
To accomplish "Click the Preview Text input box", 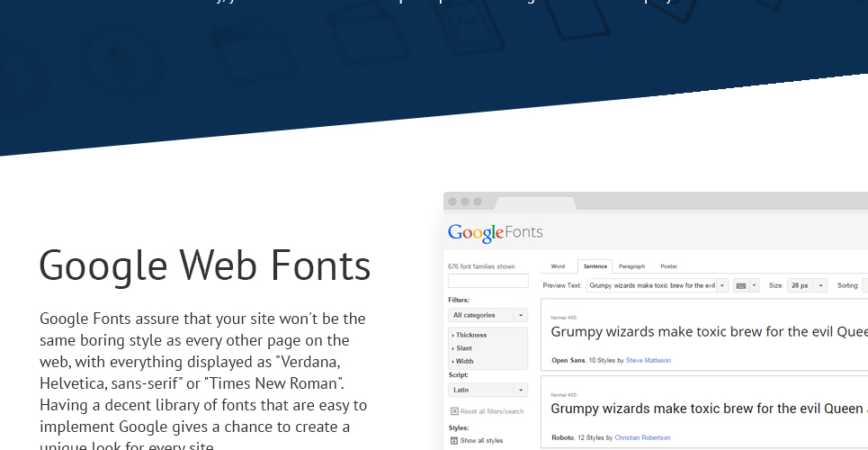I will [x=651, y=286].
